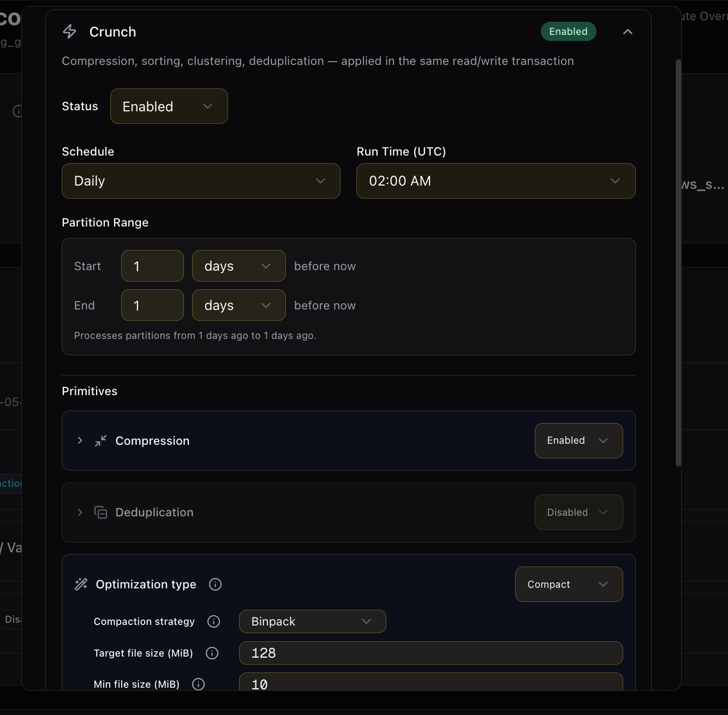Click the Start partition value field

[x=152, y=266]
